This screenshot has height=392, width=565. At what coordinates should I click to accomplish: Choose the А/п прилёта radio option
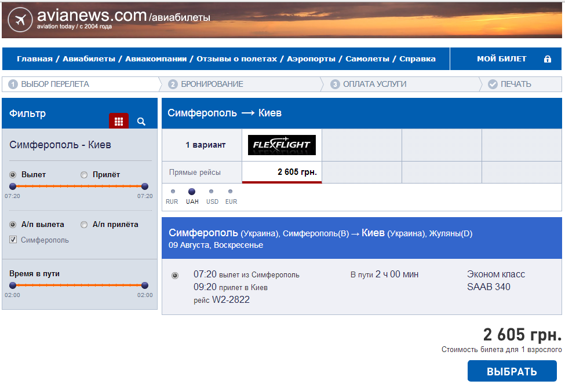click(84, 225)
